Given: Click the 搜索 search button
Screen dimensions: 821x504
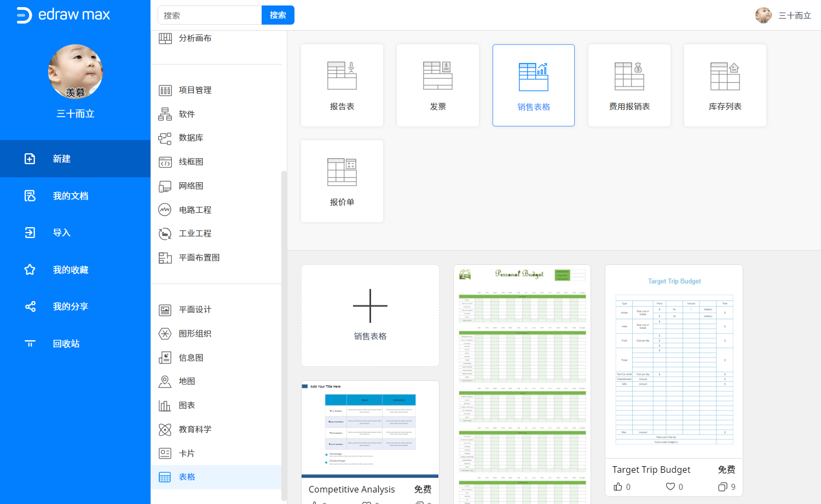Looking at the screenshot, I should (x=277, y=15).
